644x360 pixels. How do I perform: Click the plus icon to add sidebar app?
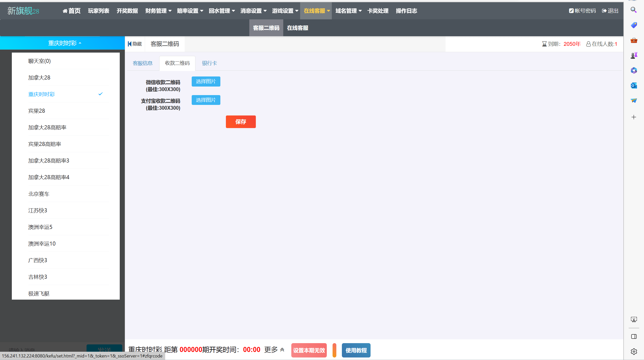coord(634,117)
